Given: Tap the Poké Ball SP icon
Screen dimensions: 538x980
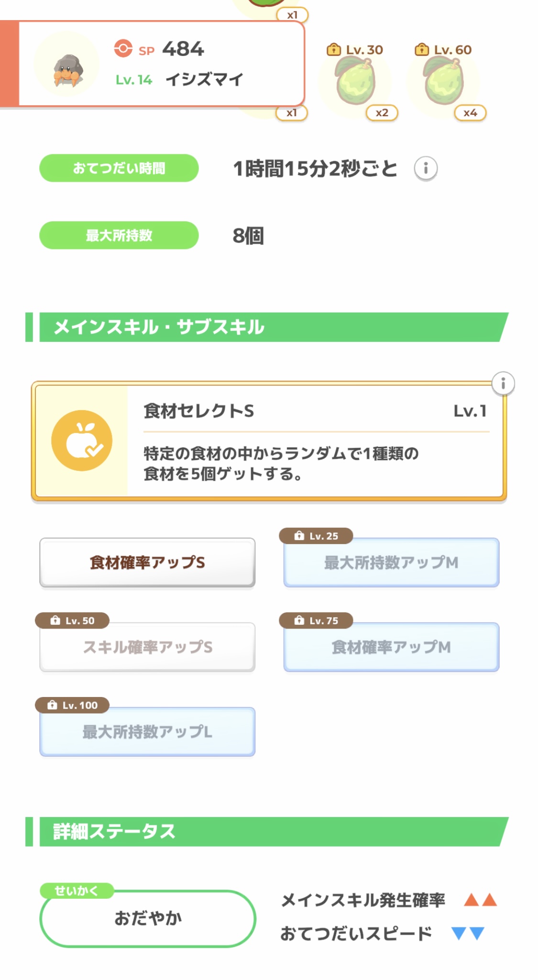Looking at the screenshot, I should [x=123, y=48].
